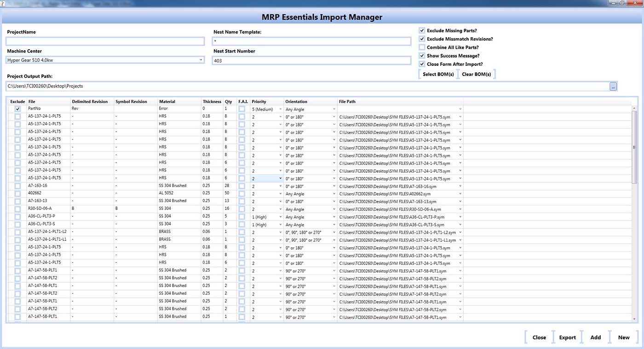Sort table by Material column header
The height and width of the screenshot is (349, 644).
pyautogui.click(x=167, y=102)
